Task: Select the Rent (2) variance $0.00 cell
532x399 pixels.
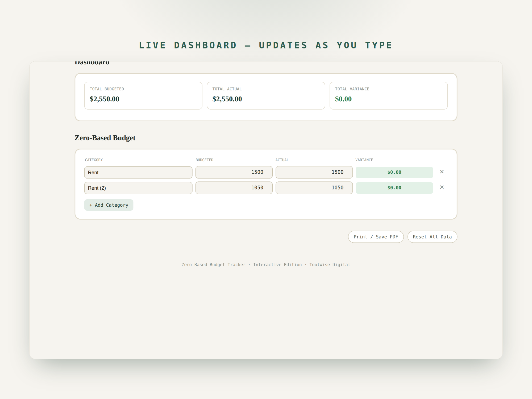Action: (394, 188)
